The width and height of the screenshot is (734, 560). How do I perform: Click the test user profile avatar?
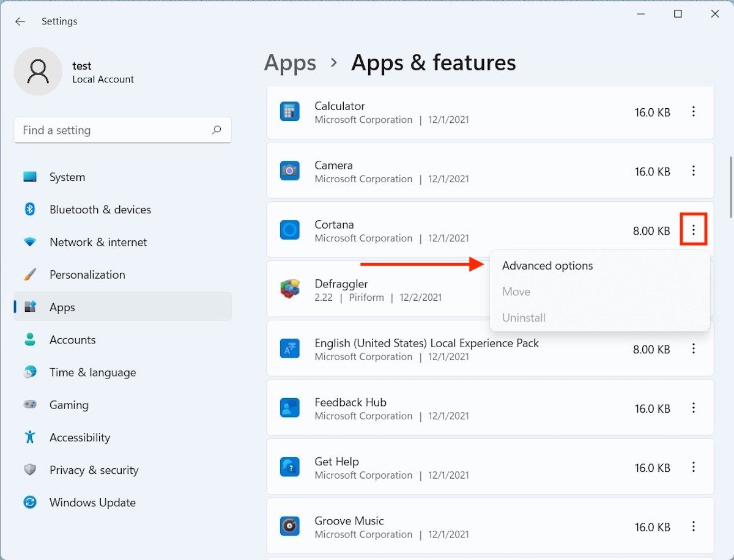click(x=38, y=72)
